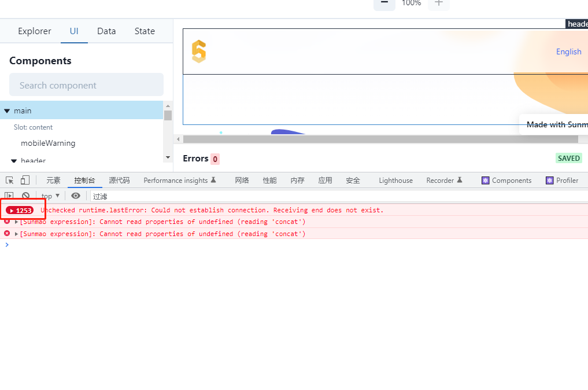This screenshot has height=390, width=588.
Task: Show the console sidebar icon
Action: click(x=8, y=196)
